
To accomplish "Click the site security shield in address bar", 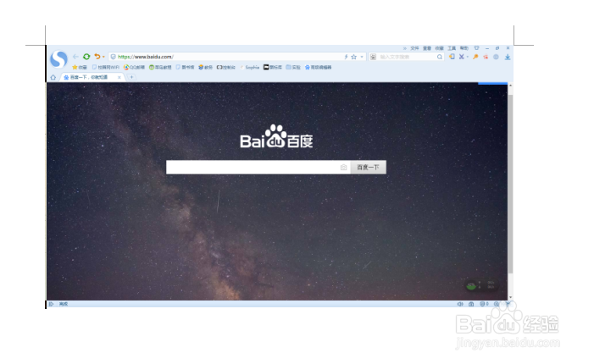I will click(x=113, y=57).
